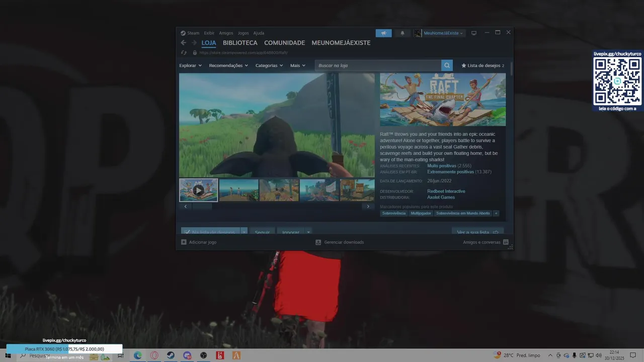Click the Sobrevivência tag

coord(394,213)
